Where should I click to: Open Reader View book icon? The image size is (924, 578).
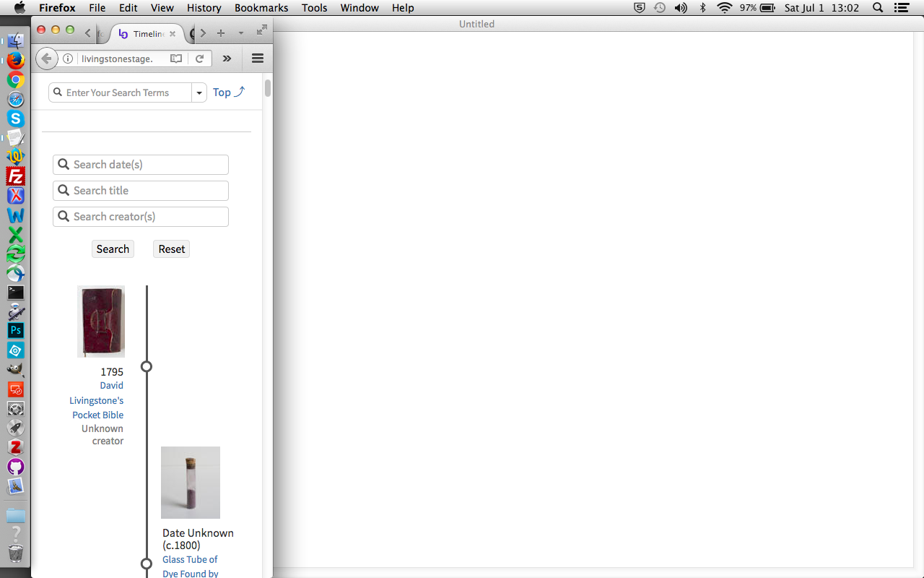(176, 59)
